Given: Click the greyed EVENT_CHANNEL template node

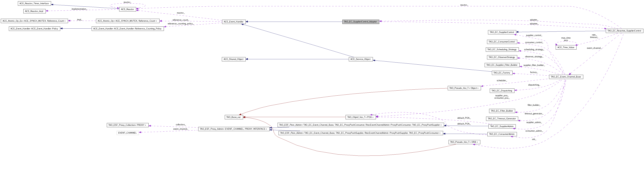Looking at the screenshot, I should click(127, 133).
